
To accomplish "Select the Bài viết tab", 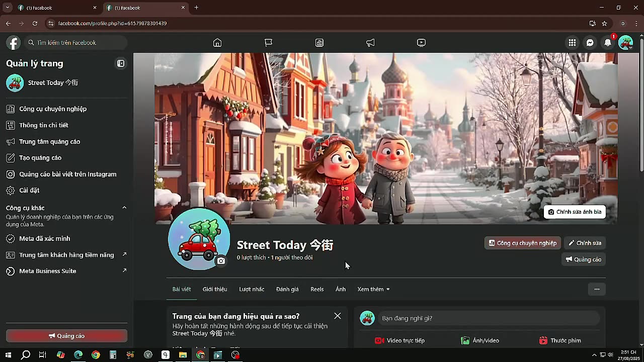I will click(182, 289).
